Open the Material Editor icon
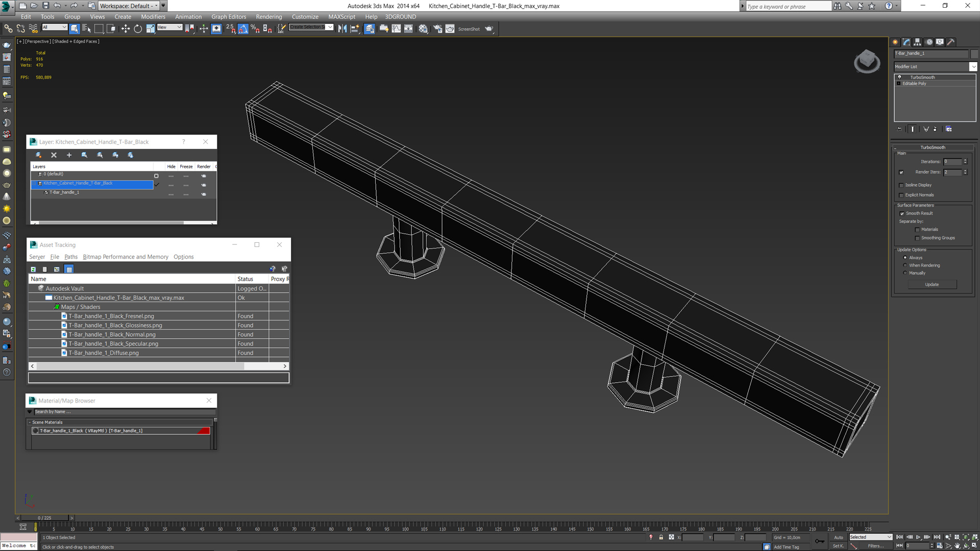Viewport: 980px width, 551px height. [423, 29]
